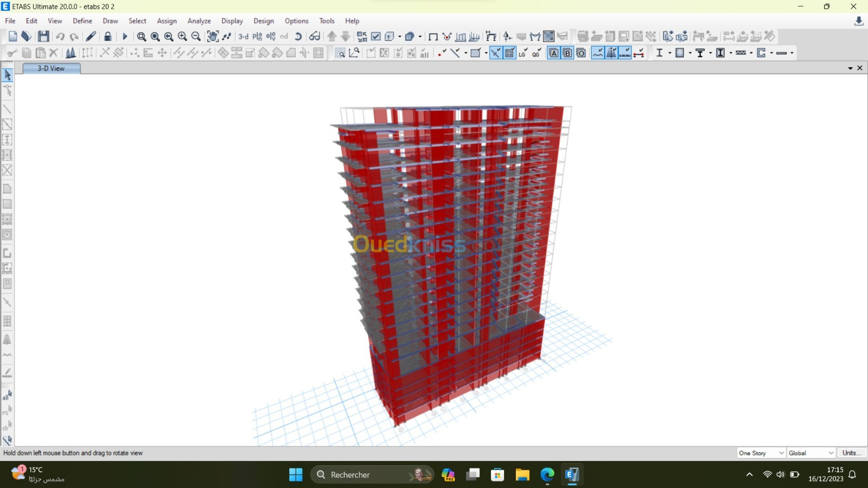Open the Define menu
Screen dimensions: 868x488
pos(82,21)
